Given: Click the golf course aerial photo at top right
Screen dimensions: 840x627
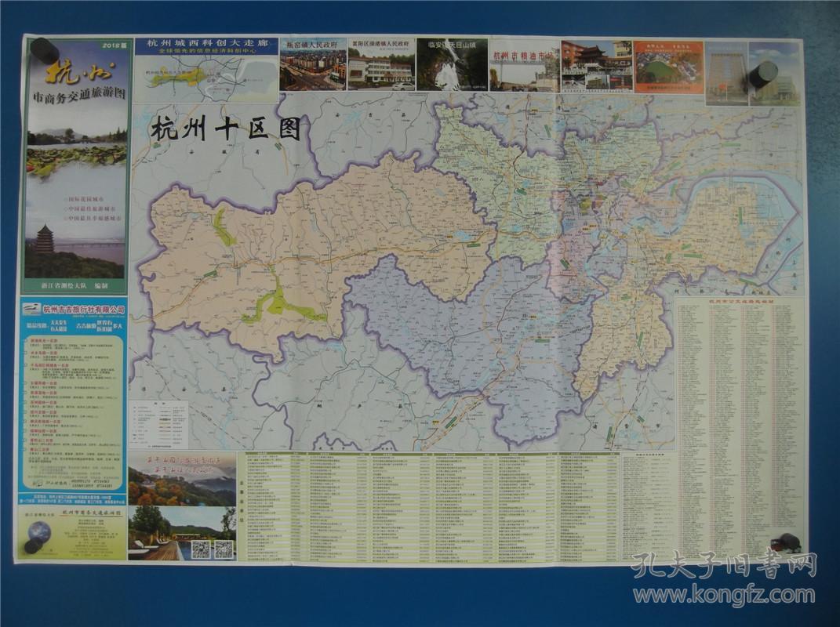Looking at the screenshot, I should click(x=668, y=63).
